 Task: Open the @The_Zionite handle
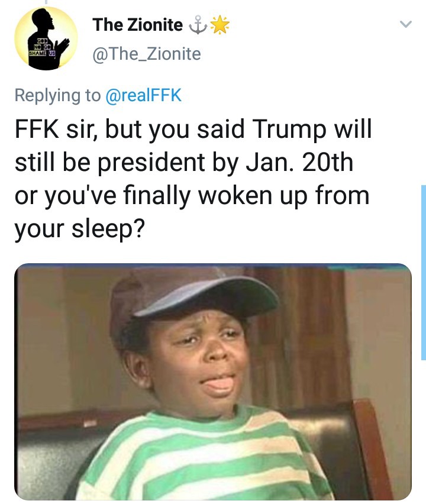click(x=147, y=54)
